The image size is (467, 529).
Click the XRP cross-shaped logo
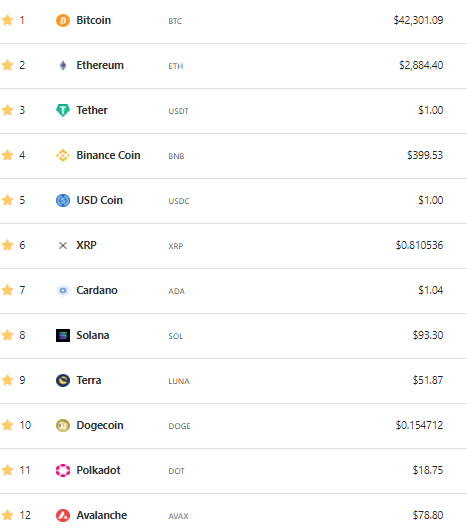(x=63, y=245)
